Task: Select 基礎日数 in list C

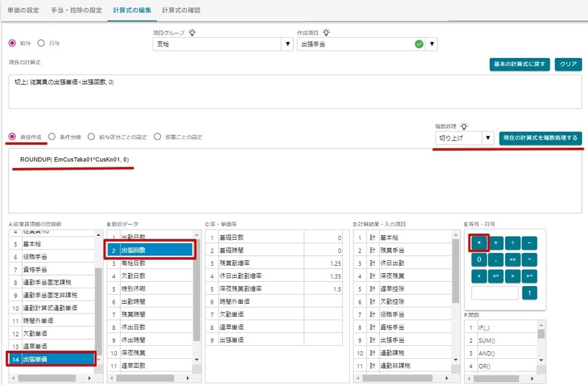Action: (x=274, y=238)
